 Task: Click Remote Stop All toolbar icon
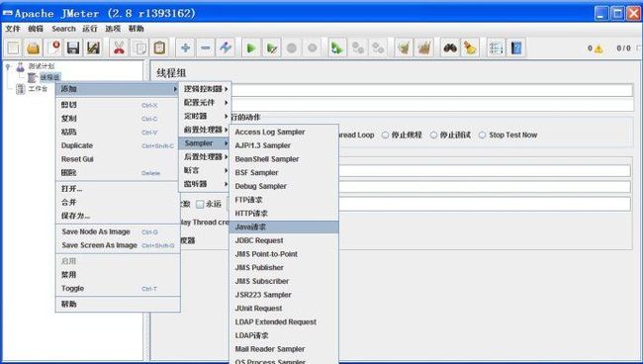[x=357, y=48]
